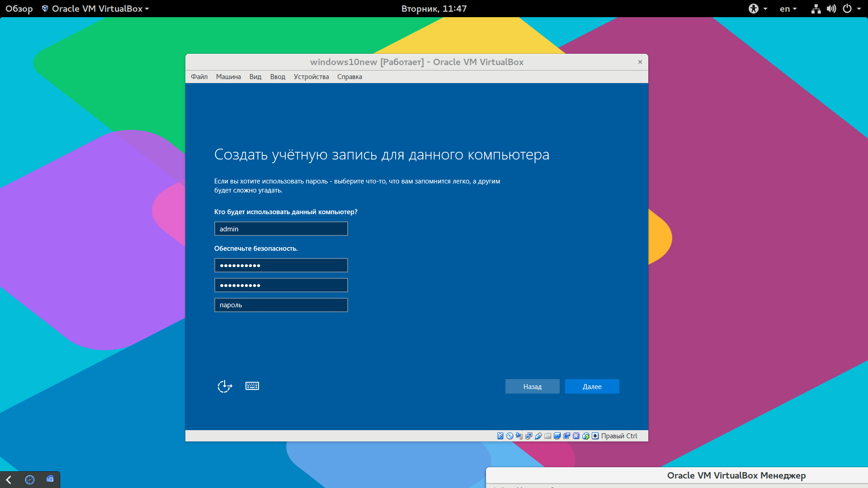The image size is (868, 488).
Task: Click the label 'Обеспечьте безопасность.'
Action: click(256, 249)
